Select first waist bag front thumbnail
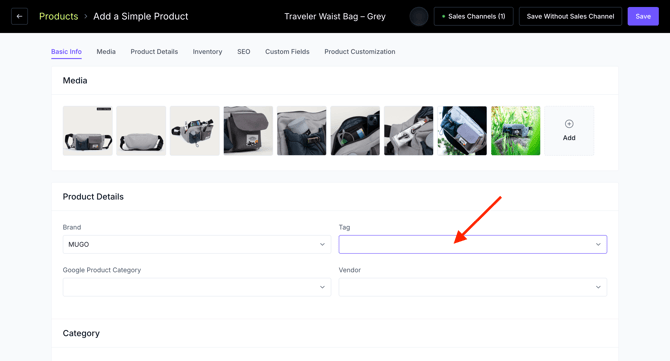The image size is (670, 361). pyautogui.click(x=88, y=131)
